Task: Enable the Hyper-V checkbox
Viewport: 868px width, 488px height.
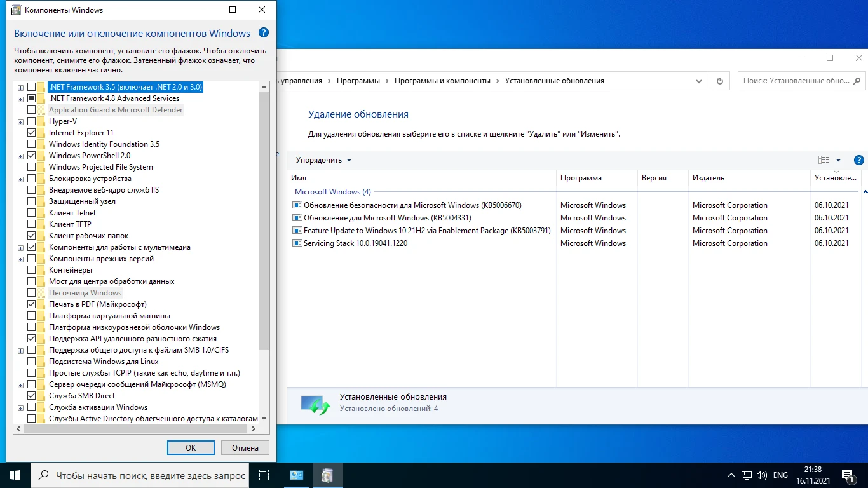Action: pyautogui.click(x=32, y=121)
